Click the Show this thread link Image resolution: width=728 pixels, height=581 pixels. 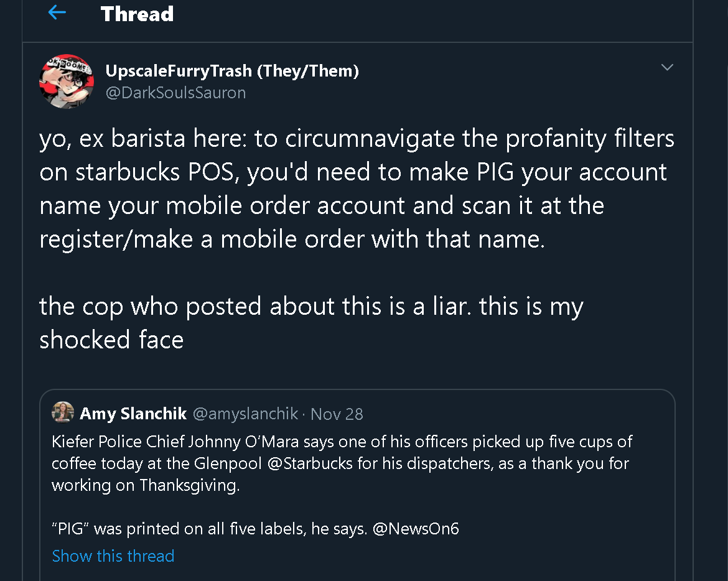click(x=113, y=555)
